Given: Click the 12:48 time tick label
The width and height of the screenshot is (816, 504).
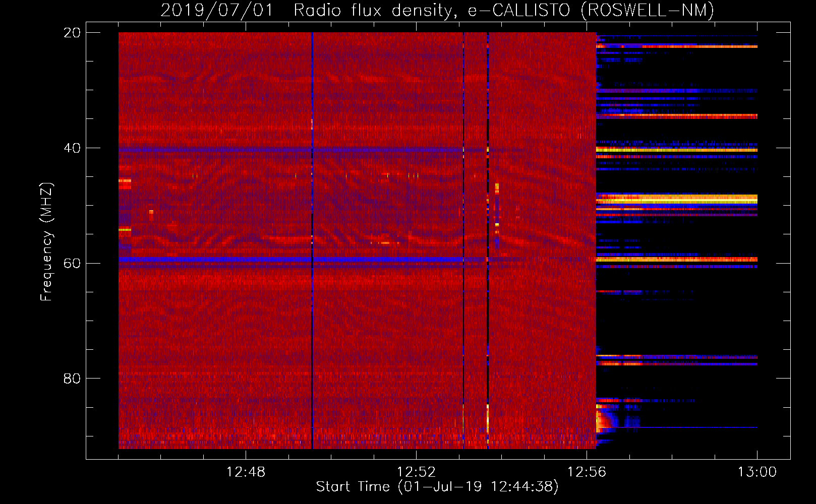Looking at the screenshot, I should pos(246,472).
